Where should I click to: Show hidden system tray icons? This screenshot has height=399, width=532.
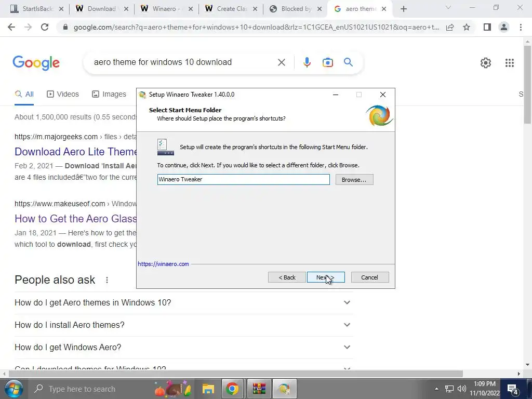tap(436, 389)
